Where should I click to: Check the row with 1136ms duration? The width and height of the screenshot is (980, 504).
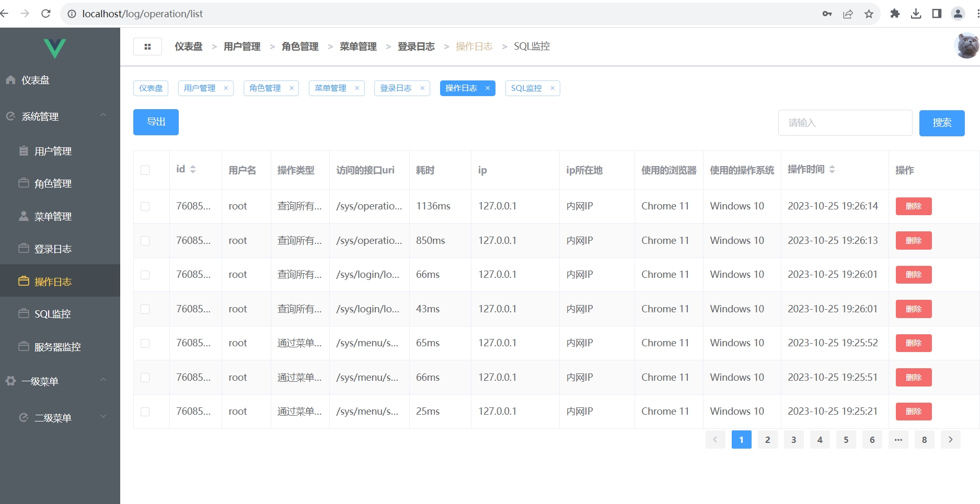(x=145, y=206)
